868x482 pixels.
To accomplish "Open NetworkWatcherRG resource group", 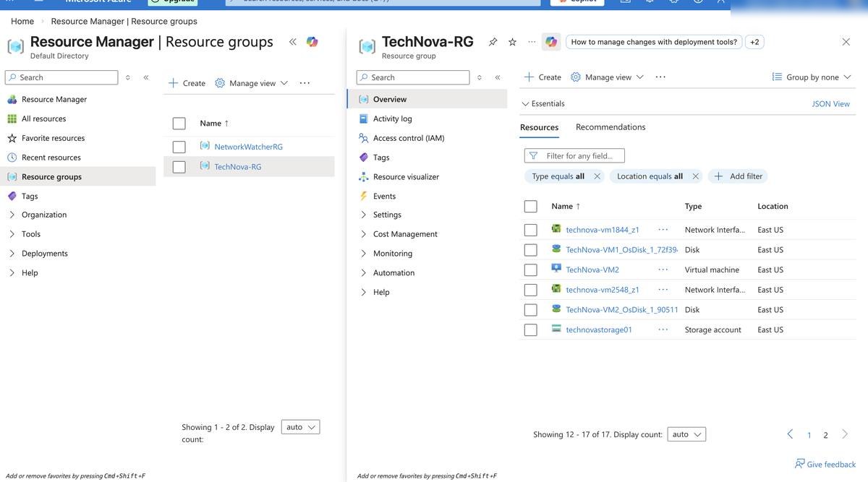I will (248, 147).
